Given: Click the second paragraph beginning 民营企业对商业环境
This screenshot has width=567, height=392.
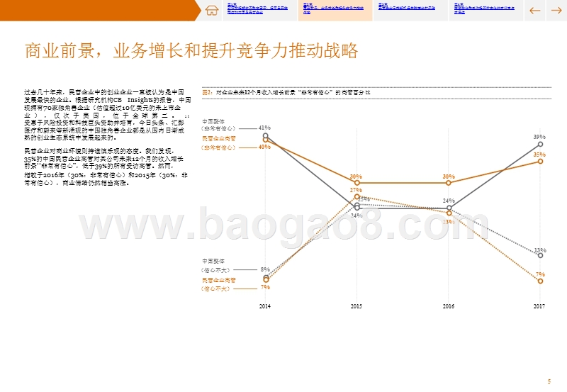Looking at the screenshot, I should click(x=106, y=167).
